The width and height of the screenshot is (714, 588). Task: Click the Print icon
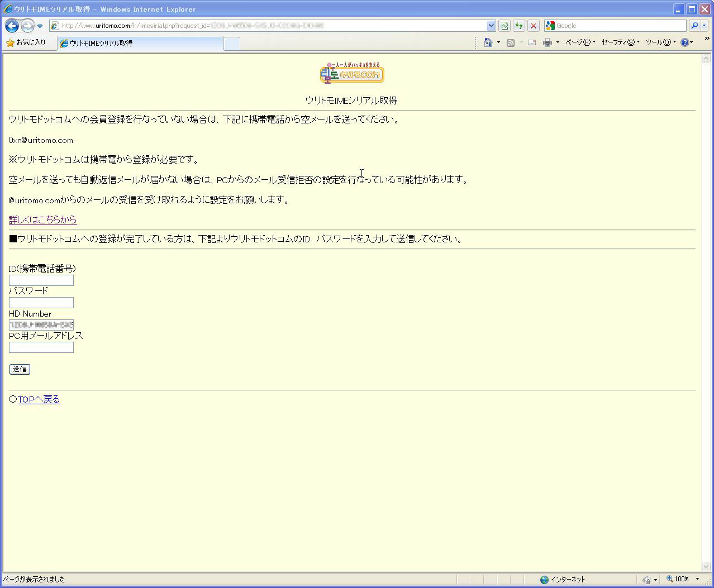tap(548, 42)
